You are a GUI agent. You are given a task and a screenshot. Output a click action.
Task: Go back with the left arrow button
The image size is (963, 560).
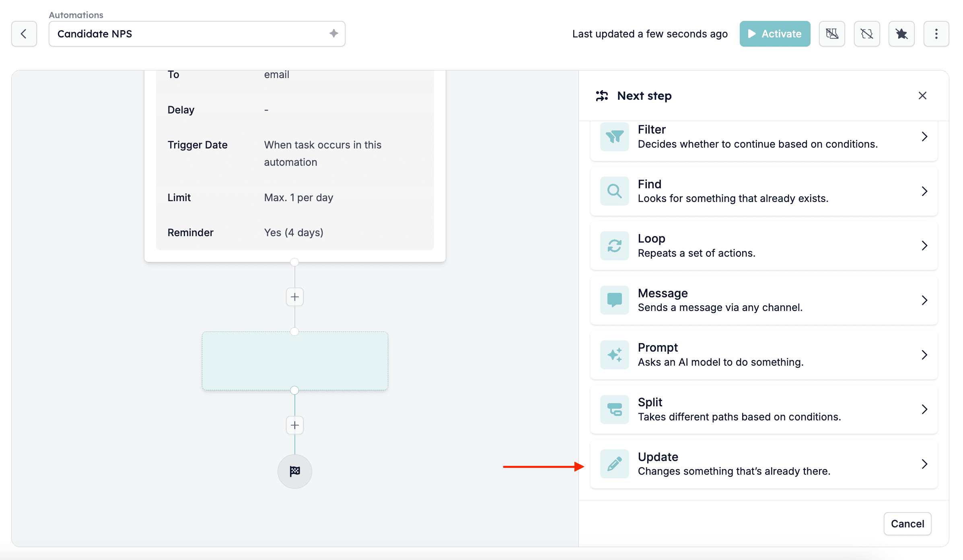tap(24, 34)
